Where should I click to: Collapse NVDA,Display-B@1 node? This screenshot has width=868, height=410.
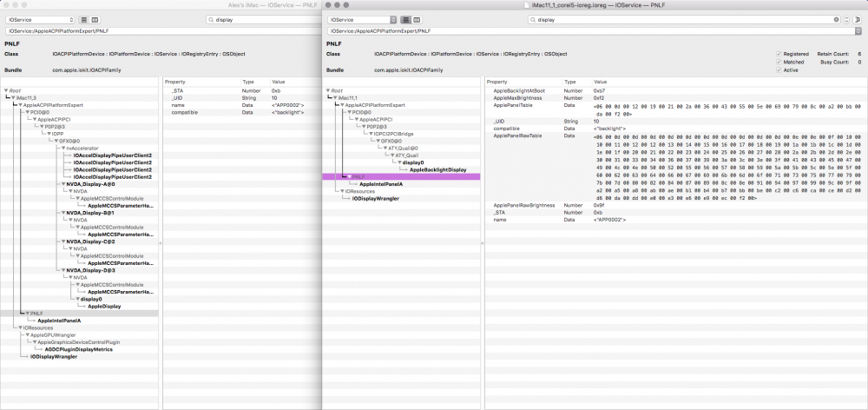[62, 213]
